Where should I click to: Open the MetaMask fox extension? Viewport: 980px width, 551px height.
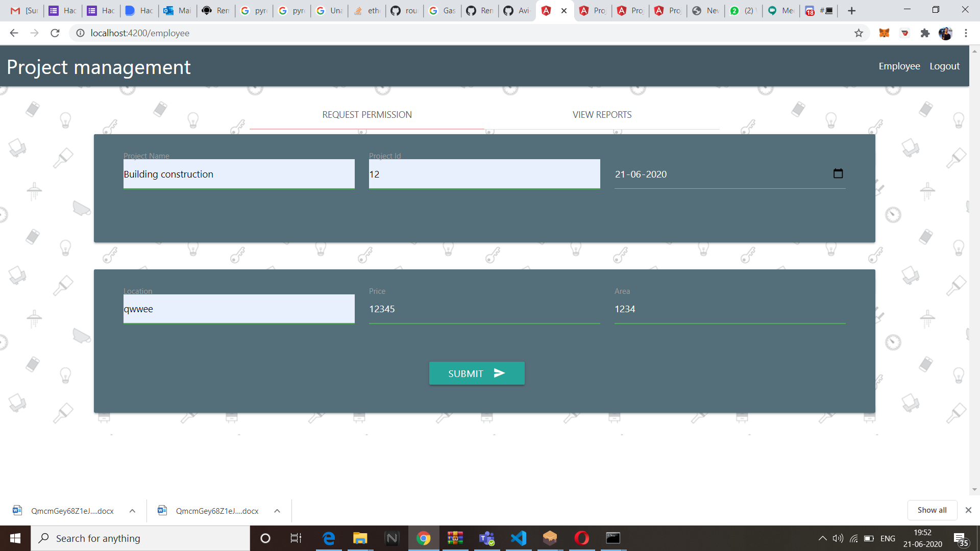884,33
